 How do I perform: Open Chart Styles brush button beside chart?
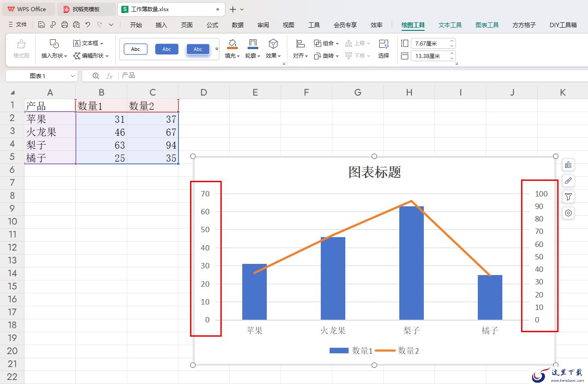point(568,181)
